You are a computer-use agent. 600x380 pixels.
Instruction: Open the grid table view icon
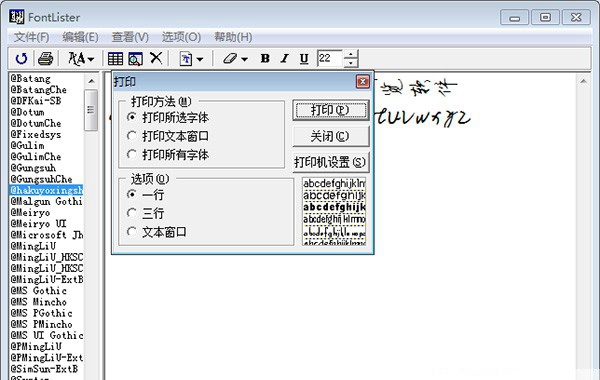pos(115,59)
